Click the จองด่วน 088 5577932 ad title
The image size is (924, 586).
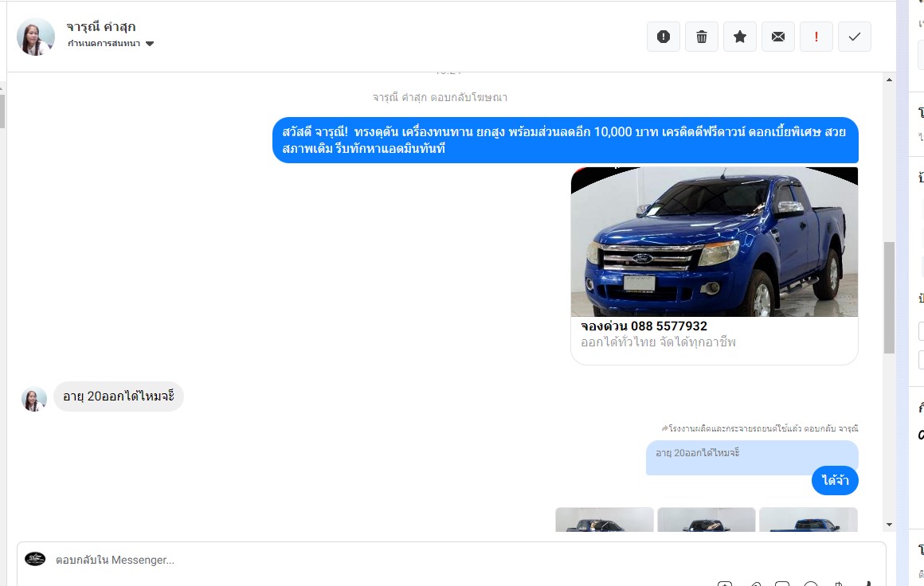(x=644, y=326)
